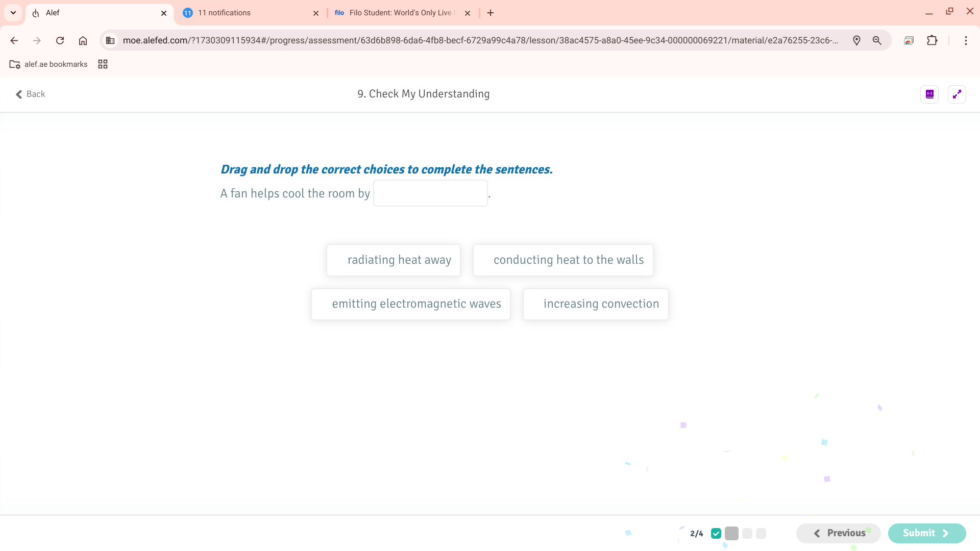Screen dimensions: 980x551
Task: Switch to the Filo Student tab
Action: [398, 13]
